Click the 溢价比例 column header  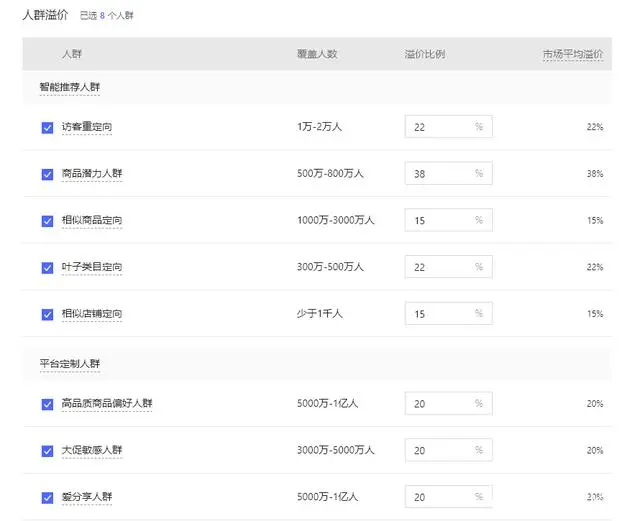coord(425,54)
